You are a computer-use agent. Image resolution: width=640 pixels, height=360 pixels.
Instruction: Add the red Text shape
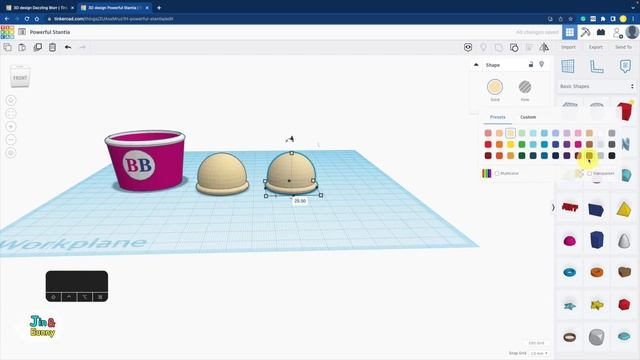coord(569,208)
